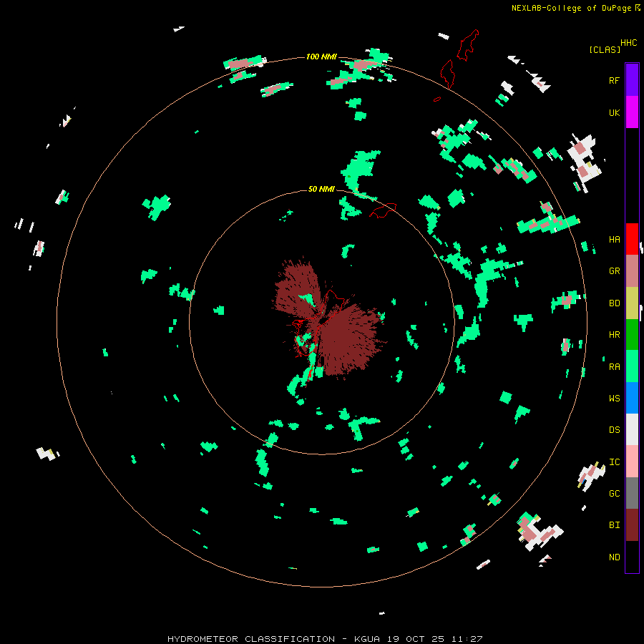Screen dimensions: 644x644
Task: Click the 'NEXLAB-College of DuPage' credit text
Action: [x=571, y=8]
